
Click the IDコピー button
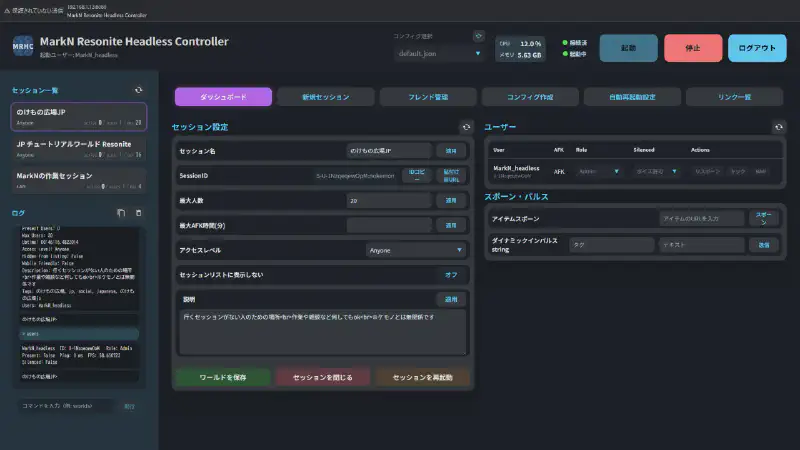coord(416,175)
